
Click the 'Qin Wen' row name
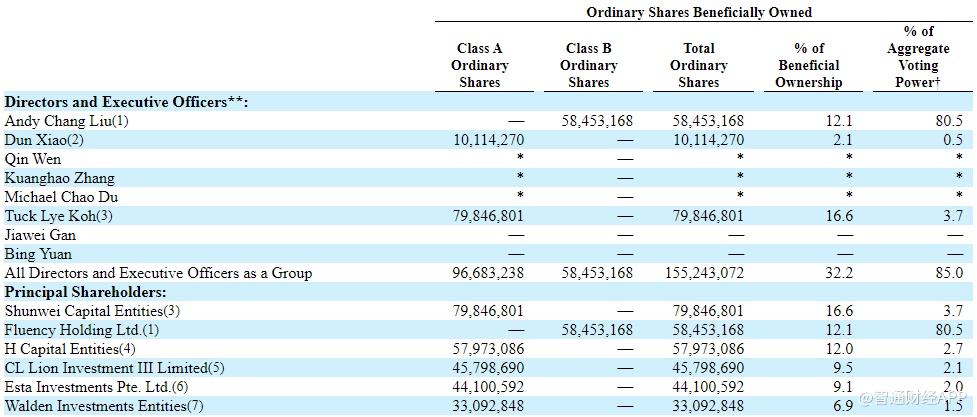coord(32,159)
